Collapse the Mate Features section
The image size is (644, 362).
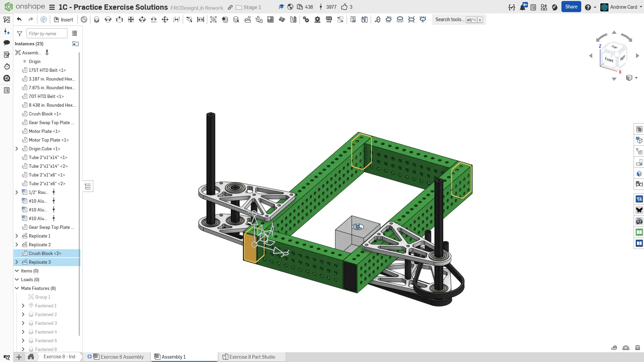click(17, 288)
